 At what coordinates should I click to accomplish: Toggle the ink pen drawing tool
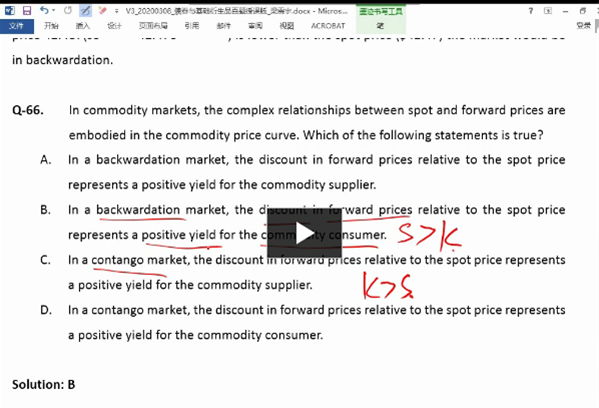pos(85,11)
